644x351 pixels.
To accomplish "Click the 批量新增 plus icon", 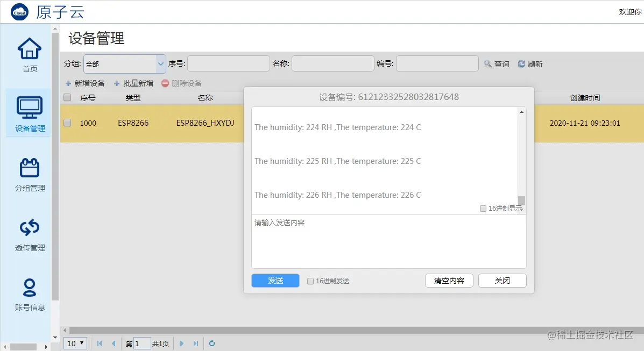I will pyautogui.click(x=117, y=83).
